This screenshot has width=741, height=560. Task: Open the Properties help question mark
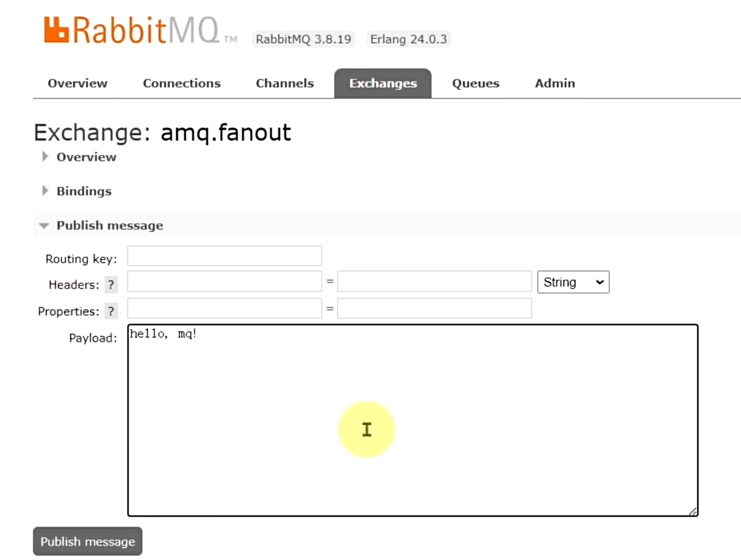pos(111,311)
